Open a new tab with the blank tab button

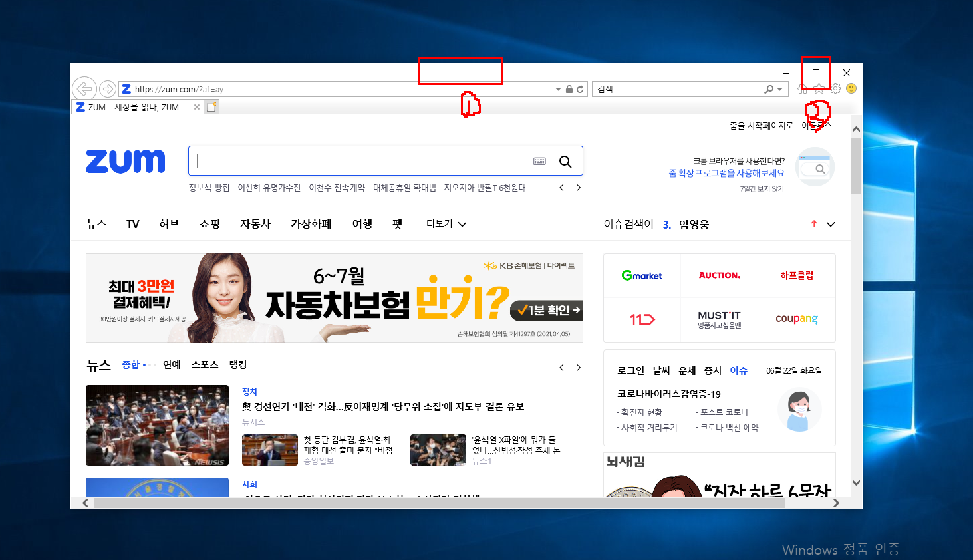pos(212,107)
